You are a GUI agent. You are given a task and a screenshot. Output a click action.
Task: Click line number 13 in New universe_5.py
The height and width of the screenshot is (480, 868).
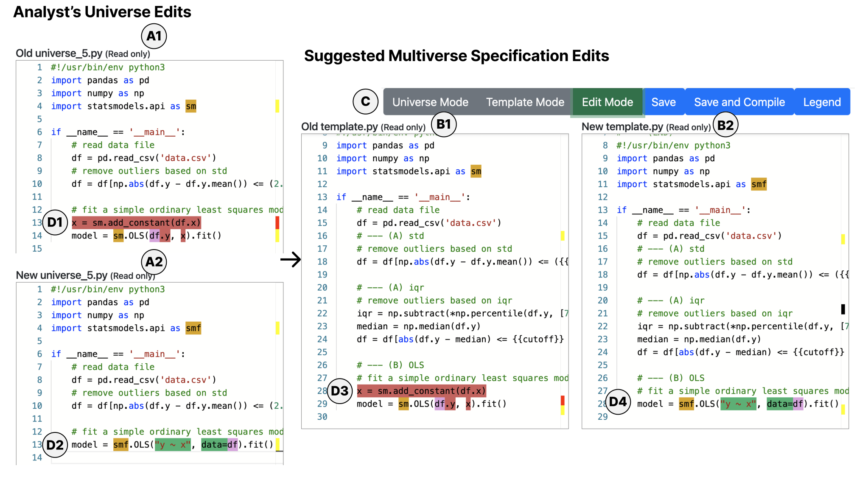click(37, 445)
